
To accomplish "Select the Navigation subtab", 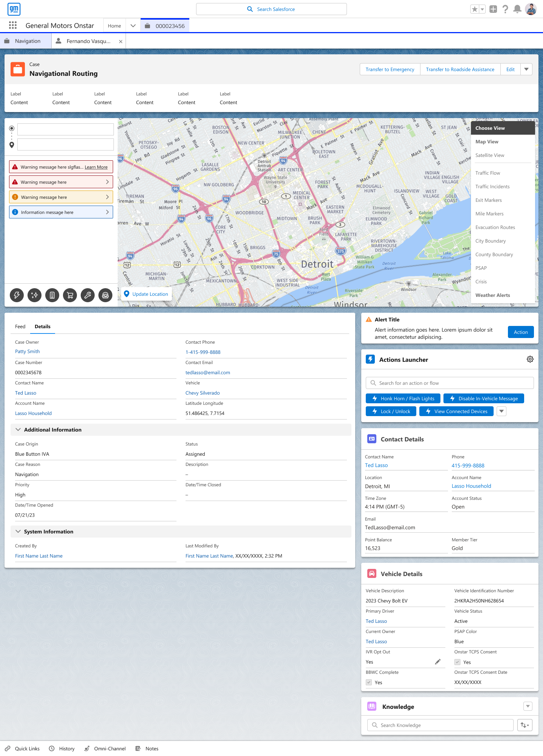I will click(26, 41).
